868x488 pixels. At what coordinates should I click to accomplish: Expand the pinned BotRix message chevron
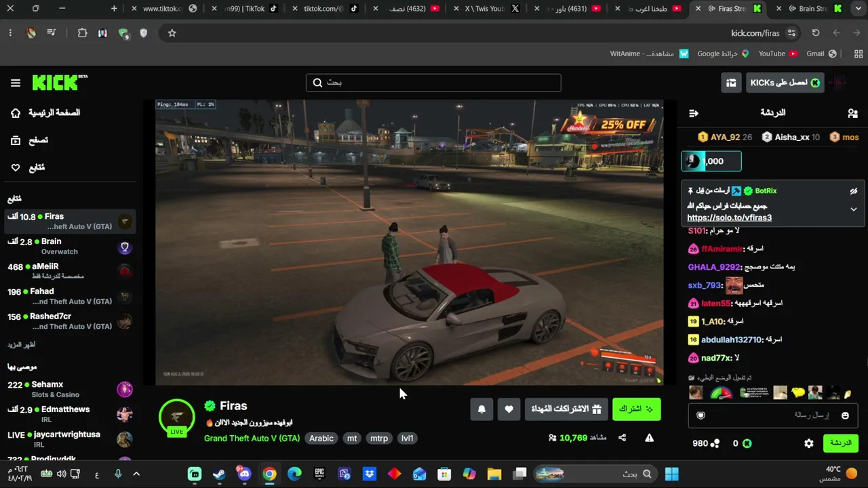[854, 209]
